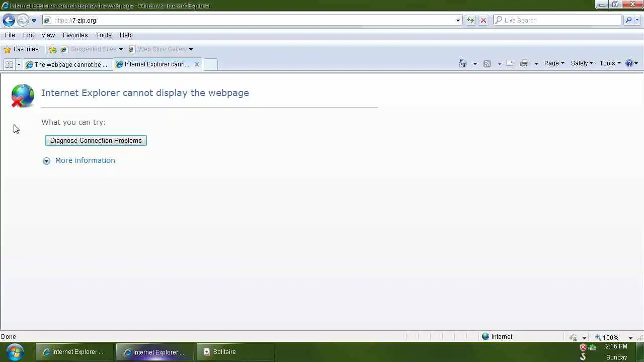Close the active tab with X
Screen dimensions: 644x362
[197, 64]
